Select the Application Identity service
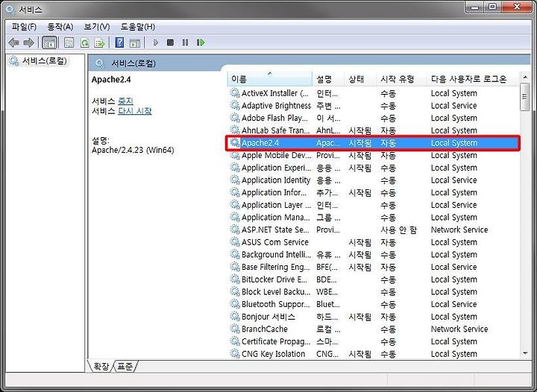537x392 pixels. tap(374, 180)
